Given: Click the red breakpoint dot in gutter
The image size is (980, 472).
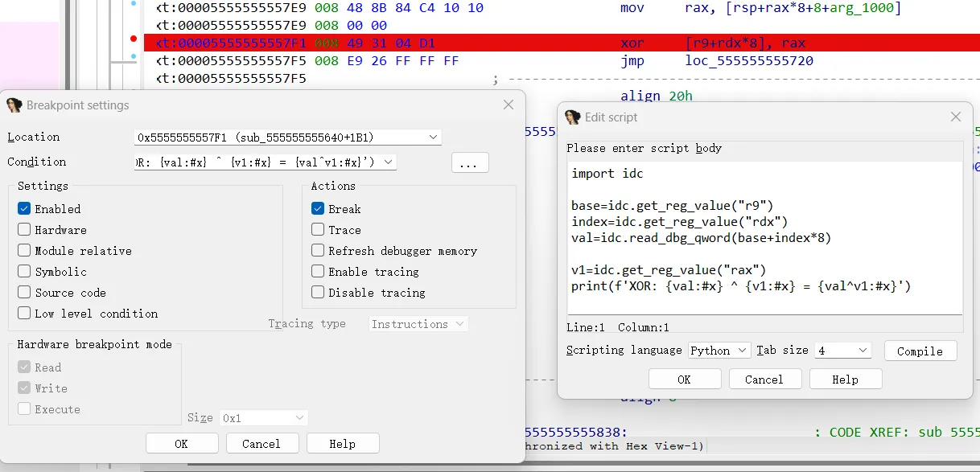Looking at the screenshot, I should [134, 39].
